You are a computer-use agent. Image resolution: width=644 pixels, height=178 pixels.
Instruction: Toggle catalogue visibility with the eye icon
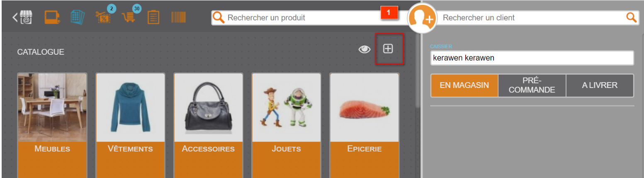click(365, 49)
